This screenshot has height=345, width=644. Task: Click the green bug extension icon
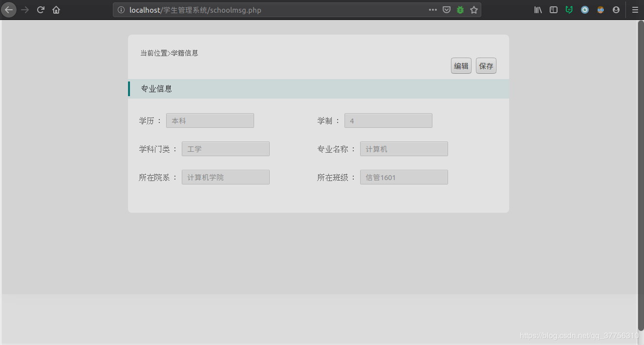pos(460,9)
